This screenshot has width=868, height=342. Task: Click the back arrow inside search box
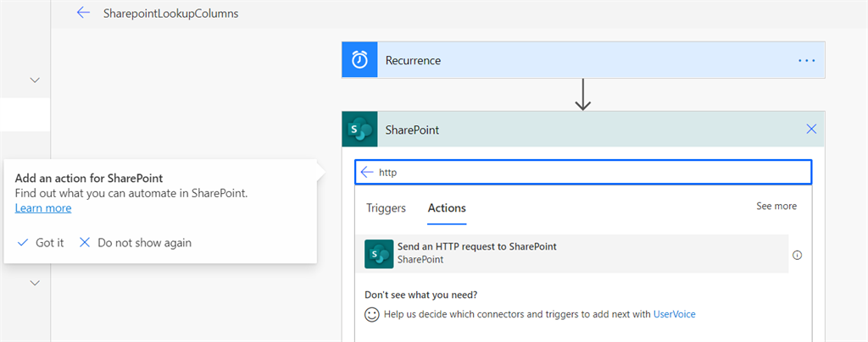click(x=366, y=173)
